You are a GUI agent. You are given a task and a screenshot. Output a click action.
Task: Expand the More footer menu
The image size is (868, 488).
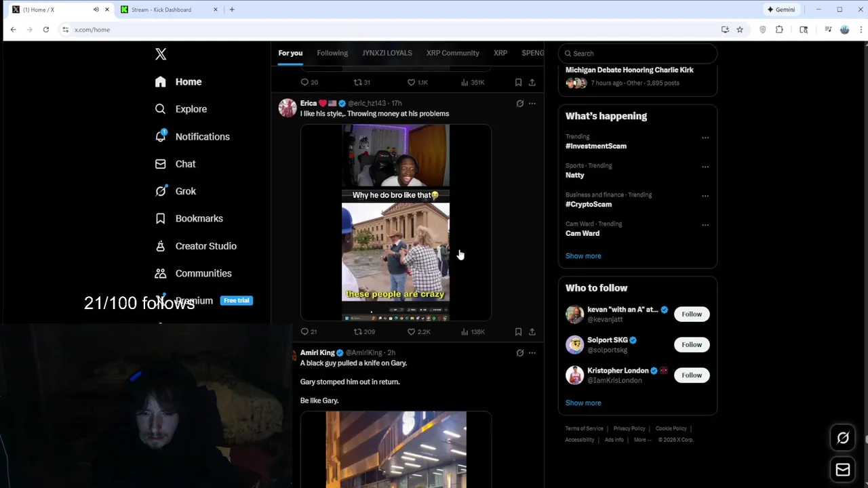click(x=642, y=440)
